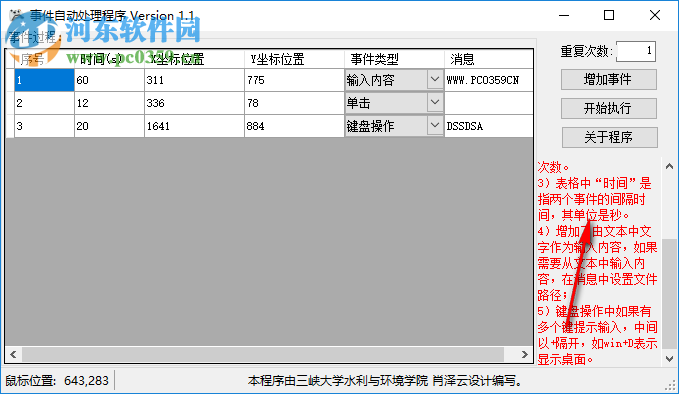Click time cell with value 12
Image resolution: width=679 pixels, height=394 pixels.
[109, 103]
